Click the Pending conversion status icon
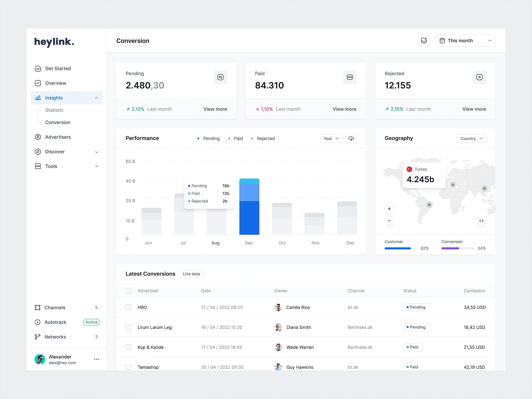This screenshot has width=532, height=399. (221, 77)
